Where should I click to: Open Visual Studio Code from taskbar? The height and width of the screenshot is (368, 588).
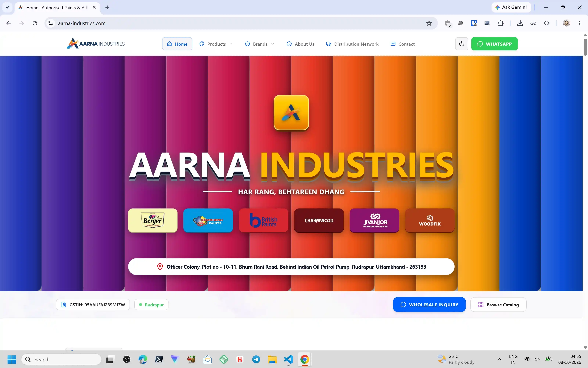tap(288, 359)
